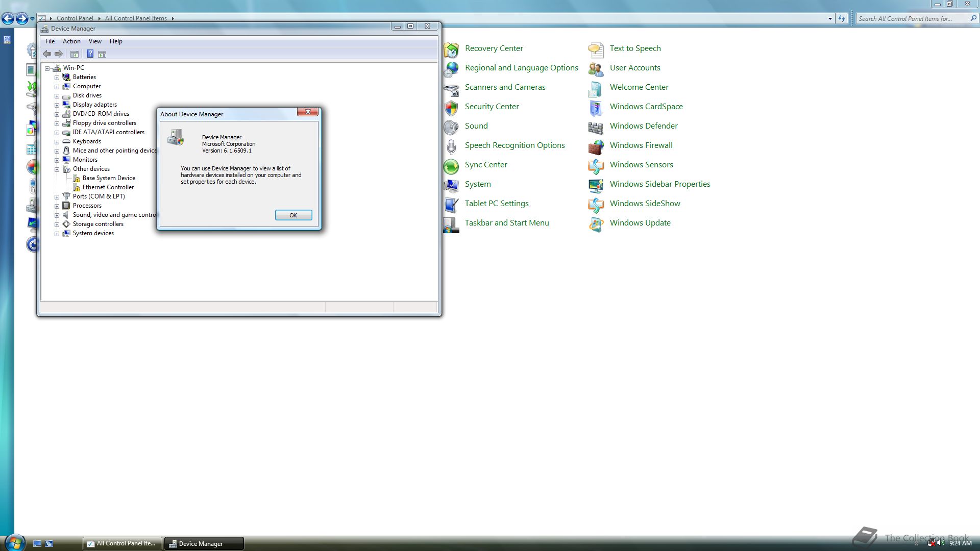The width and height of the screenshot is (980, 551).
Task: Click Show Desktop in Quick Launch
Action: point(37,544)
